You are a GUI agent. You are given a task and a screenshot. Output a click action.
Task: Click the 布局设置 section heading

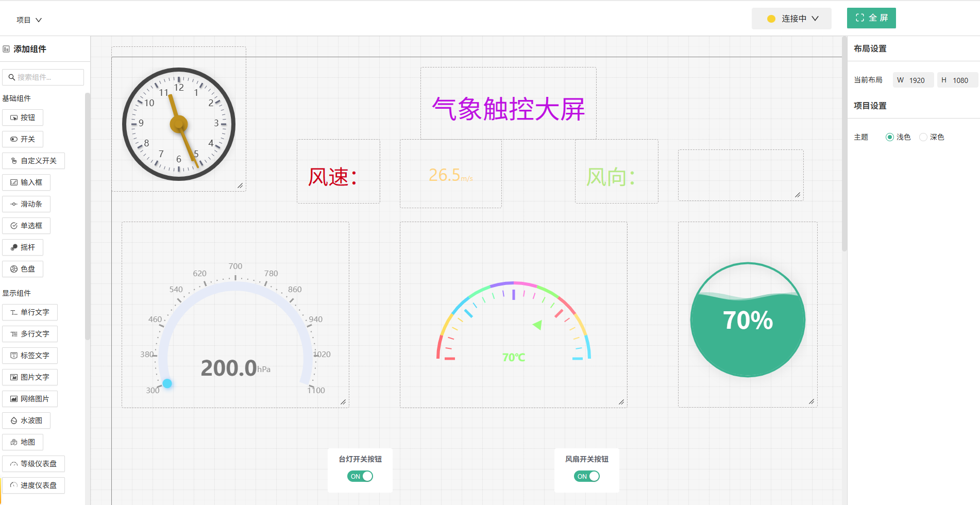[870, 48]
